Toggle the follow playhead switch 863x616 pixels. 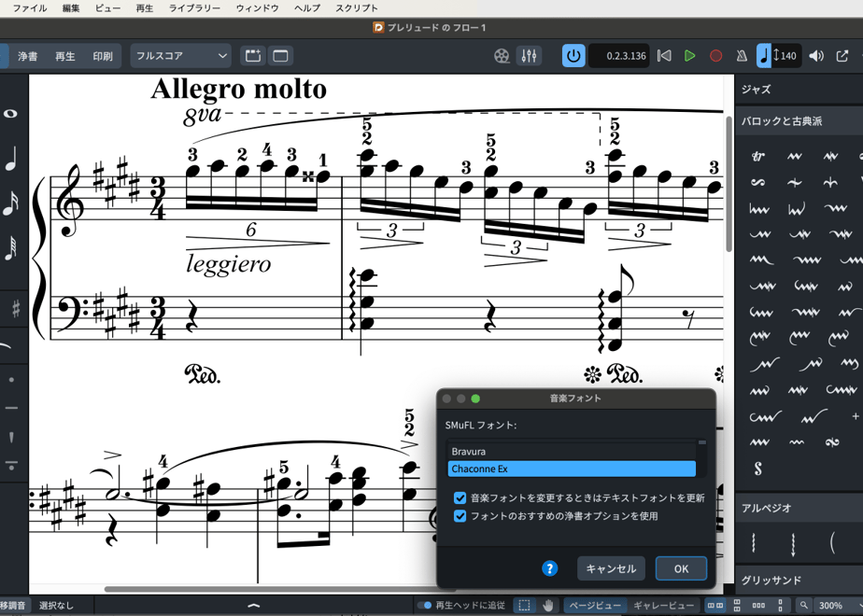pyautogui.click(x=424, y=606)
